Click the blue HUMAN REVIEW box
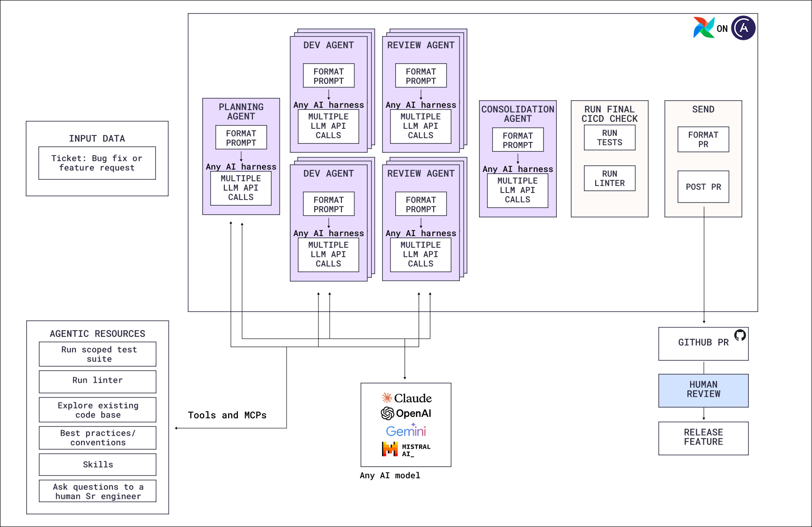812x527 pixels. [703, 390]
